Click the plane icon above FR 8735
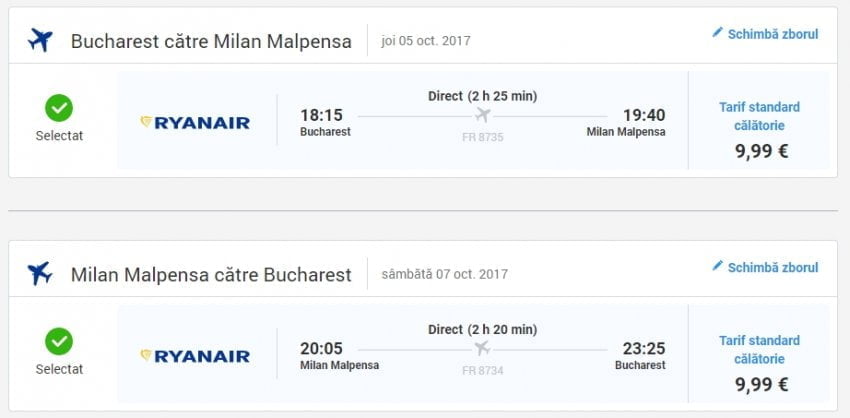 click(484, 116)
